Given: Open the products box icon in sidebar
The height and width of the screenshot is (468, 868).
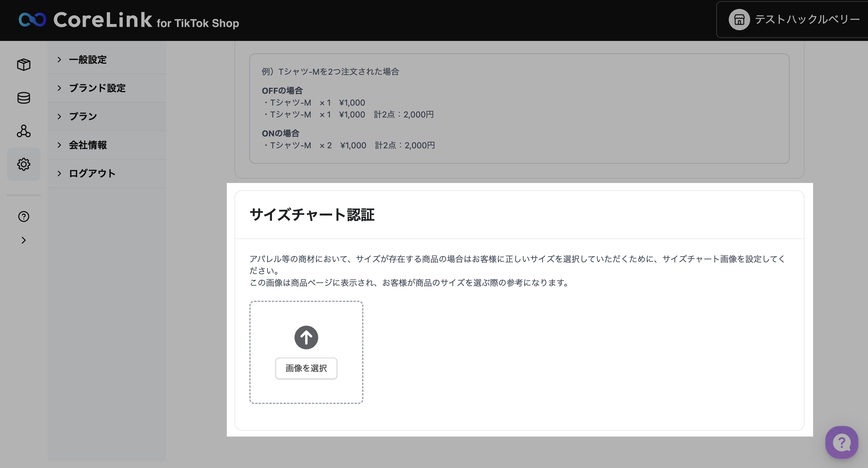Looking at the screenshot, I should [23, 64].
